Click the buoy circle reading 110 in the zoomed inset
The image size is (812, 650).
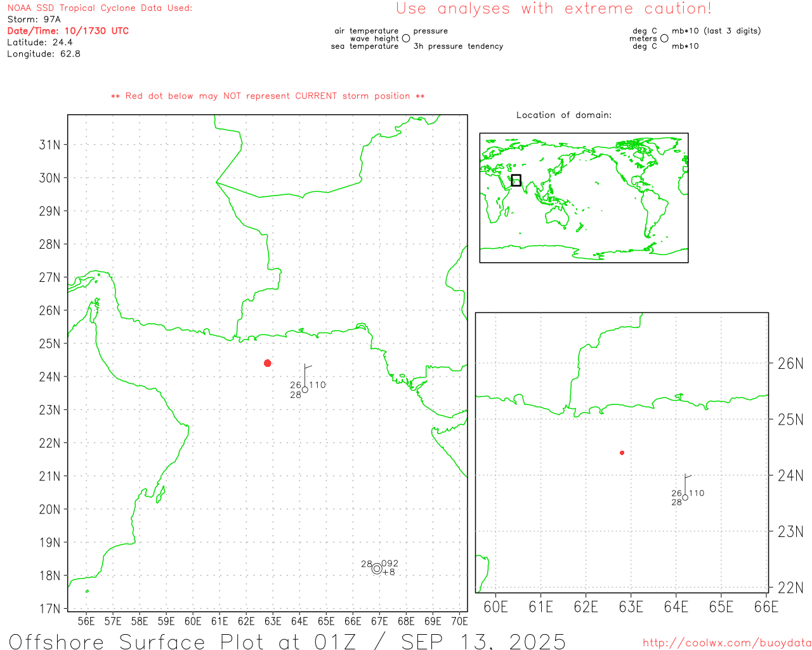685,498
